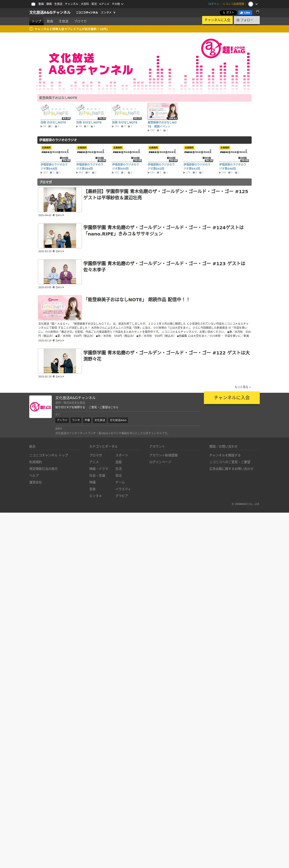Open ラジオのラジオ第543回 thumbnail
This screenshot has height=868, width=289.
point(126,154)
